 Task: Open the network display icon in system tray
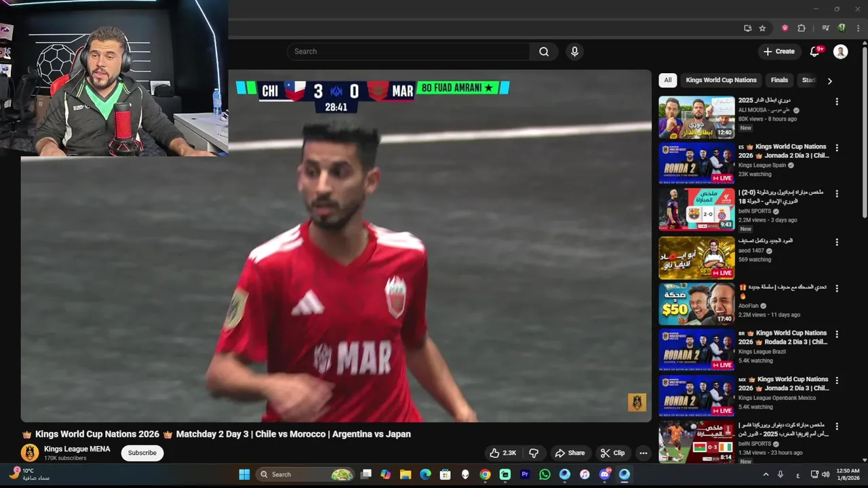click(815, 474)
